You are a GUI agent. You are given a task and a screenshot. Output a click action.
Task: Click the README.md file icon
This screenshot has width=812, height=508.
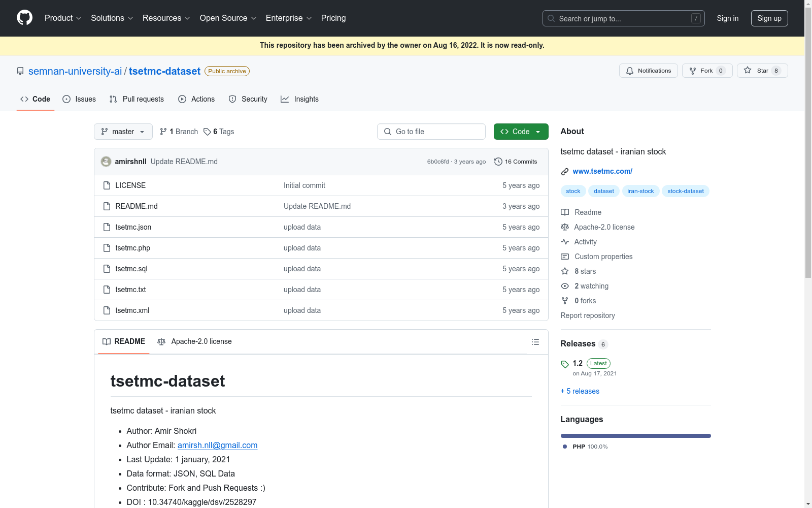(107, 206)
